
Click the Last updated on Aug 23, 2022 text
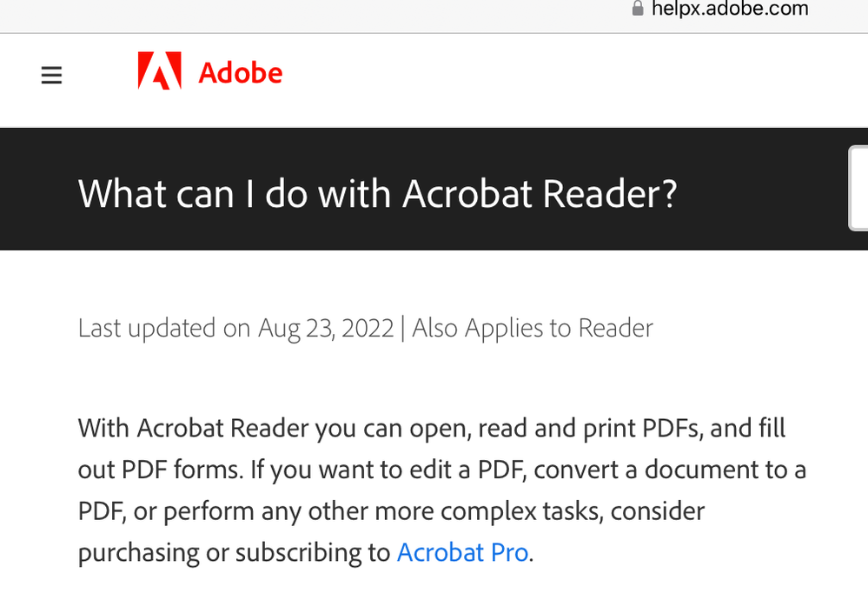235,328
